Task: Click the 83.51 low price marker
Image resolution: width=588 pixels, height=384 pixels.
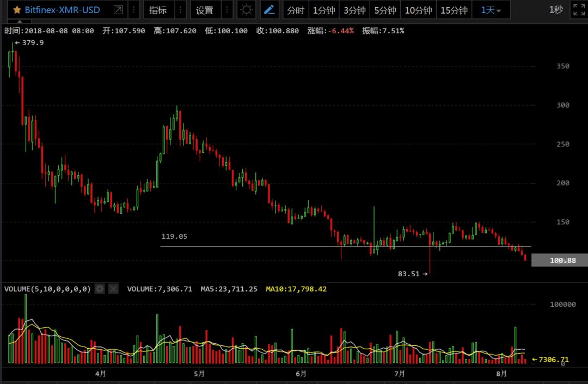Action: click(413, 274)
